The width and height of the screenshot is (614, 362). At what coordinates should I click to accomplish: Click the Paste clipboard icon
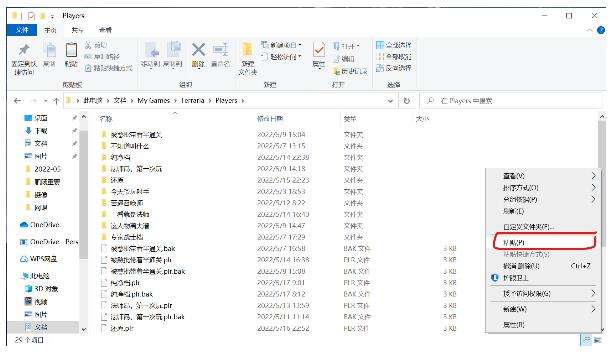point(71,50)
